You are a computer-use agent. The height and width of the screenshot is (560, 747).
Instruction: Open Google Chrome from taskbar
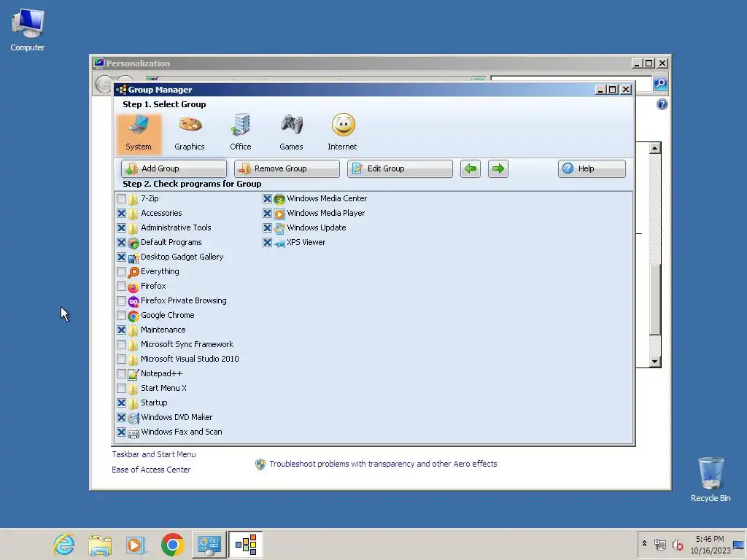(172, 544)
